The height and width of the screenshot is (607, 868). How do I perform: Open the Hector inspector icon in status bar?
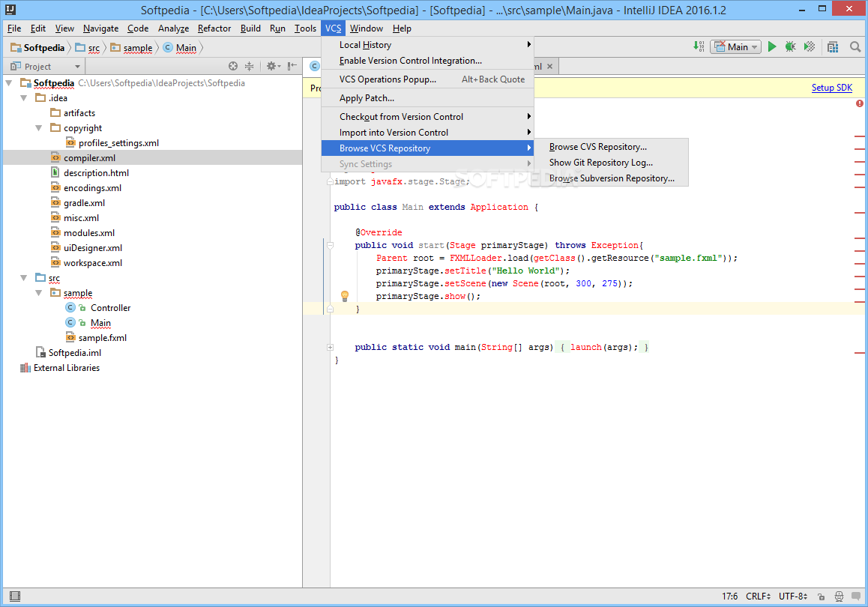[840, 597]
